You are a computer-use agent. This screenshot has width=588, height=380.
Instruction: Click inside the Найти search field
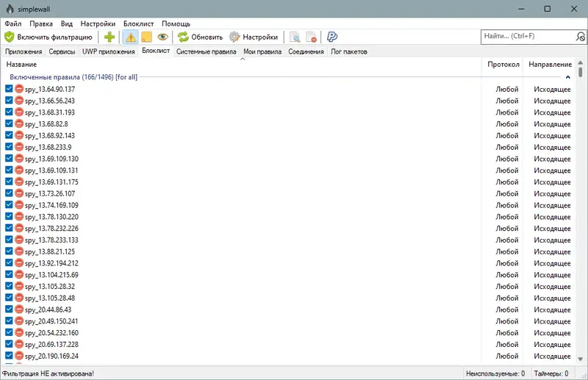(528, 37)
